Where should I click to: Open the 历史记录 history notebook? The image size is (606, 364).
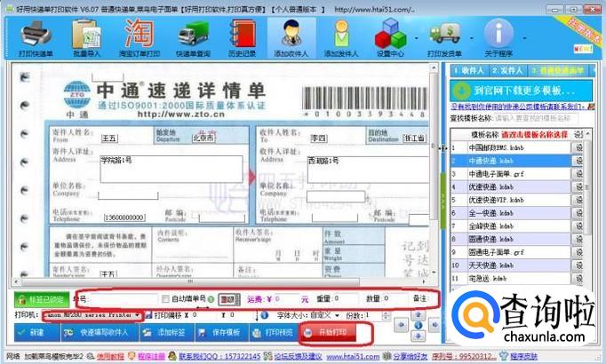pos(242,38)
